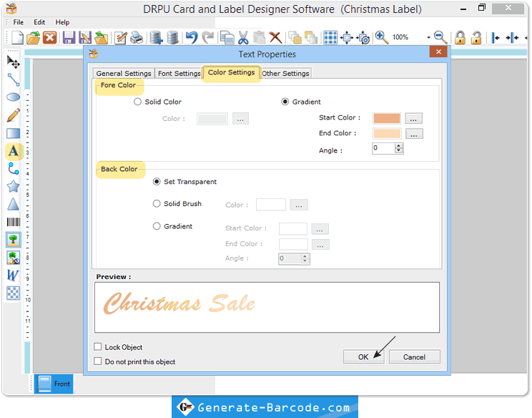Select the Rectangle tool
The image size is (532, 418).
pos(14,133)
